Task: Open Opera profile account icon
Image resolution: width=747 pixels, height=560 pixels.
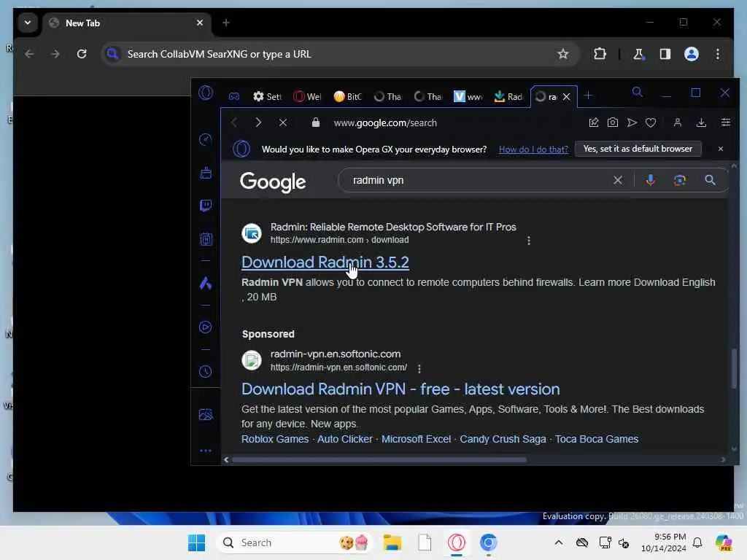Action: 678,122
